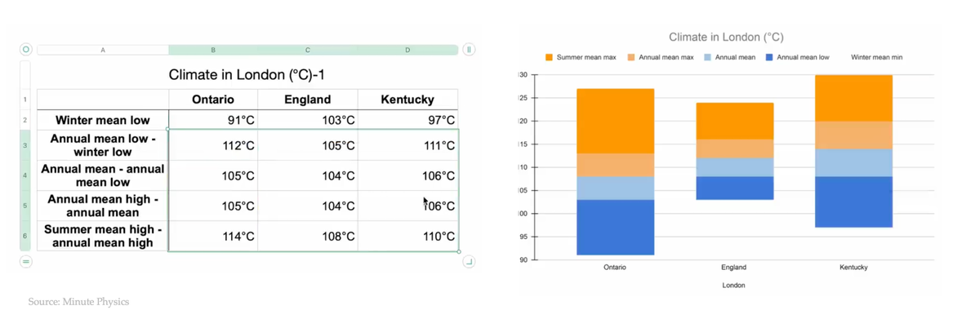Click the add row handle

pyautogui.click(x=25, y=261)
